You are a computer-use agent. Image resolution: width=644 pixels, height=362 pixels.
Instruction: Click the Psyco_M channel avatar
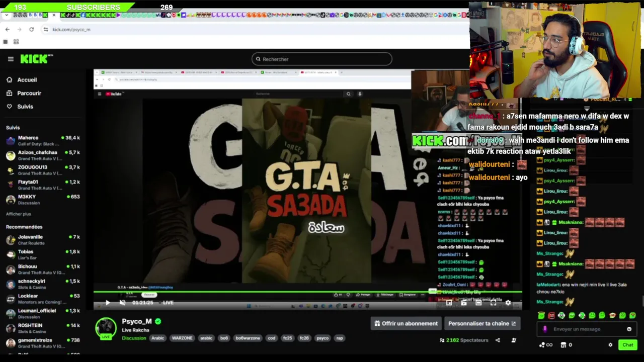[x=106, y=328]
